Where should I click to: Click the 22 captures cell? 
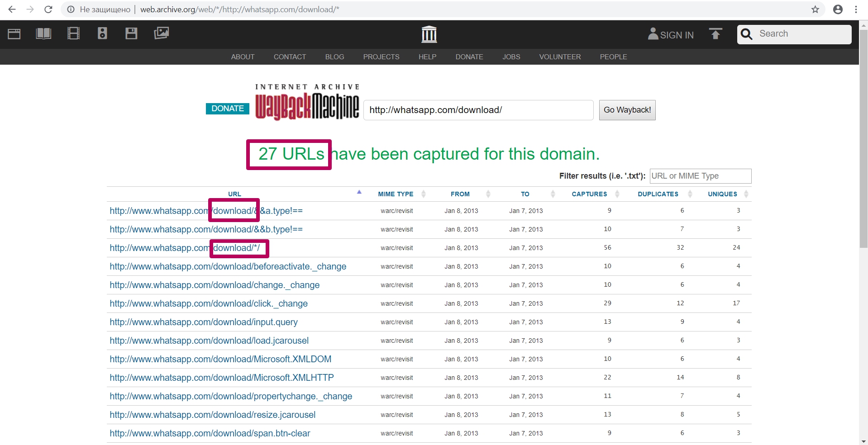tap(607, 377)
